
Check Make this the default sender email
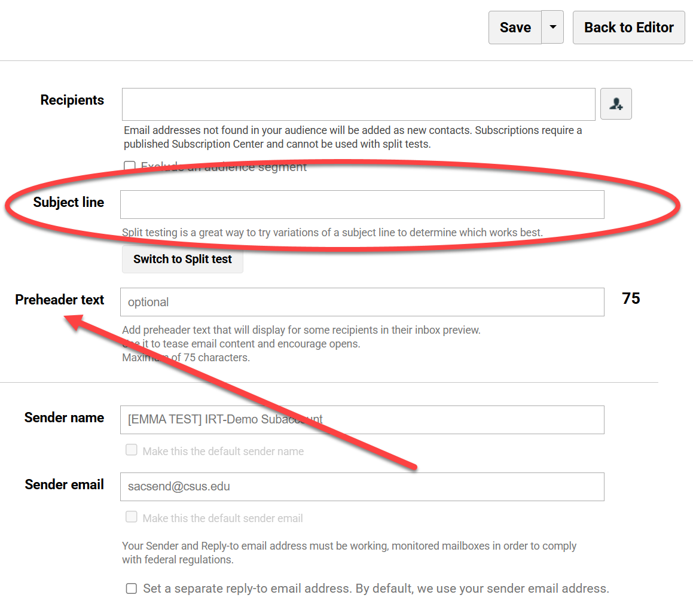click(132, 517)
